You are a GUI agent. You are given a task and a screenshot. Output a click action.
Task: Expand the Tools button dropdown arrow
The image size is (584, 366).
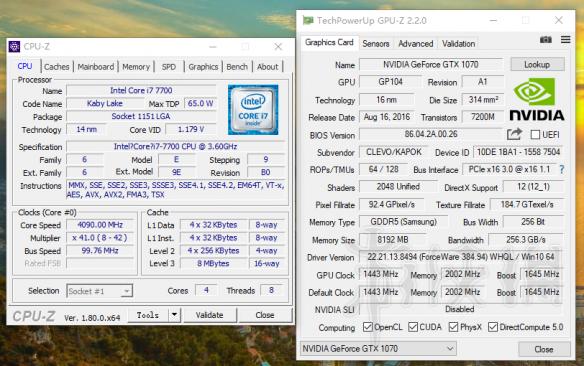[x=174, y=315]
